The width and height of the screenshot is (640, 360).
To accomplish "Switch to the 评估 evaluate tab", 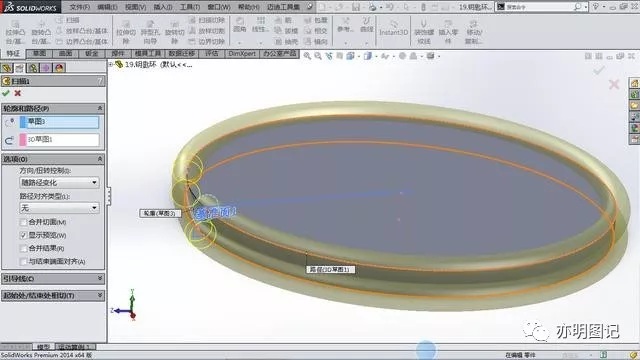I will (211, 53).
